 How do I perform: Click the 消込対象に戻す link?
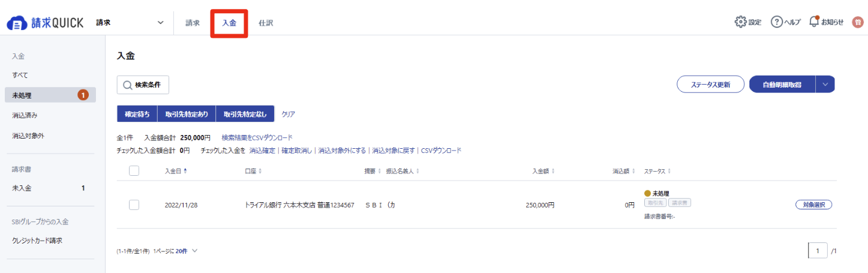tap(394, 150)
